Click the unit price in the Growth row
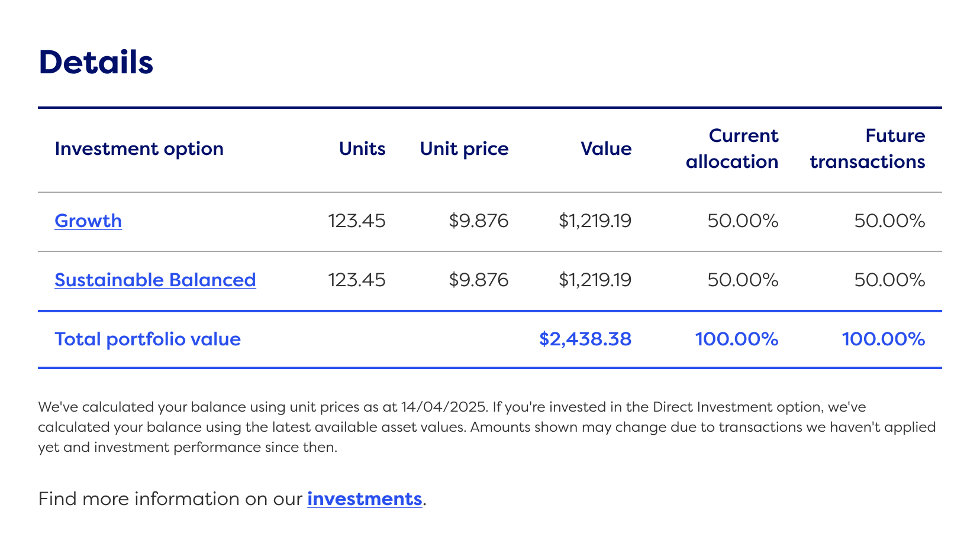 coord(478,221)
